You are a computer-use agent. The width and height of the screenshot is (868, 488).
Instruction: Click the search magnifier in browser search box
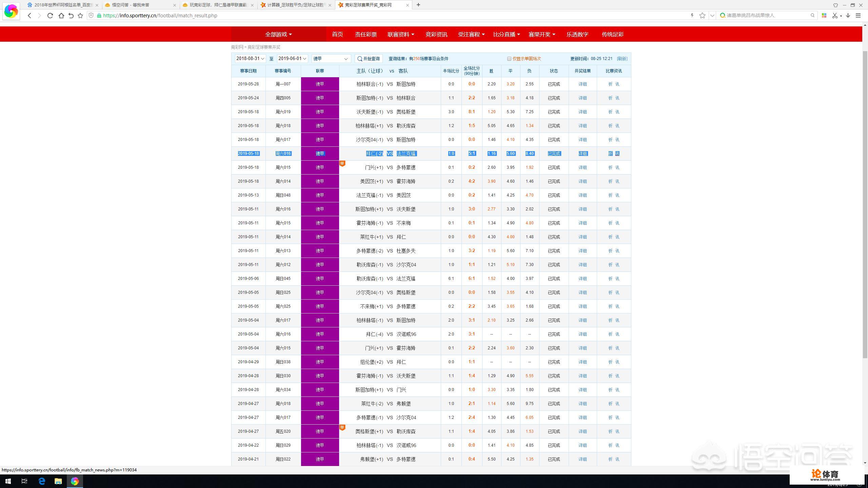(813, 15)
